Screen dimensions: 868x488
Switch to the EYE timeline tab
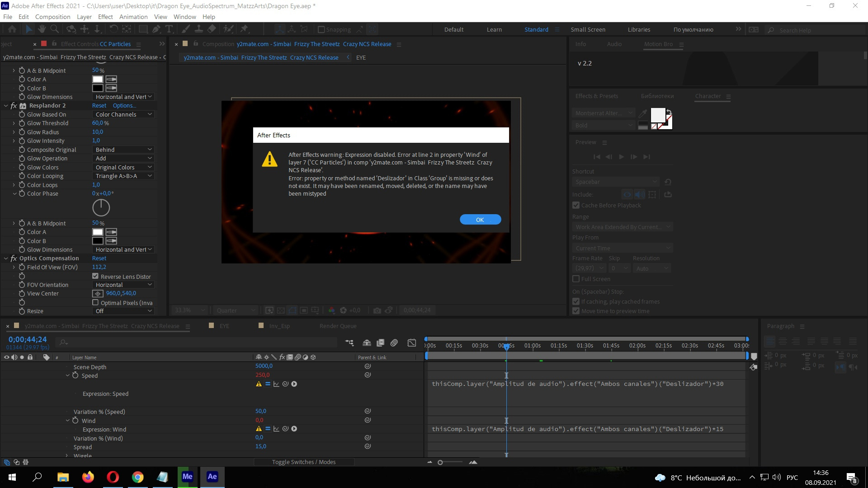pyautogui.click(x=224, y=326)
